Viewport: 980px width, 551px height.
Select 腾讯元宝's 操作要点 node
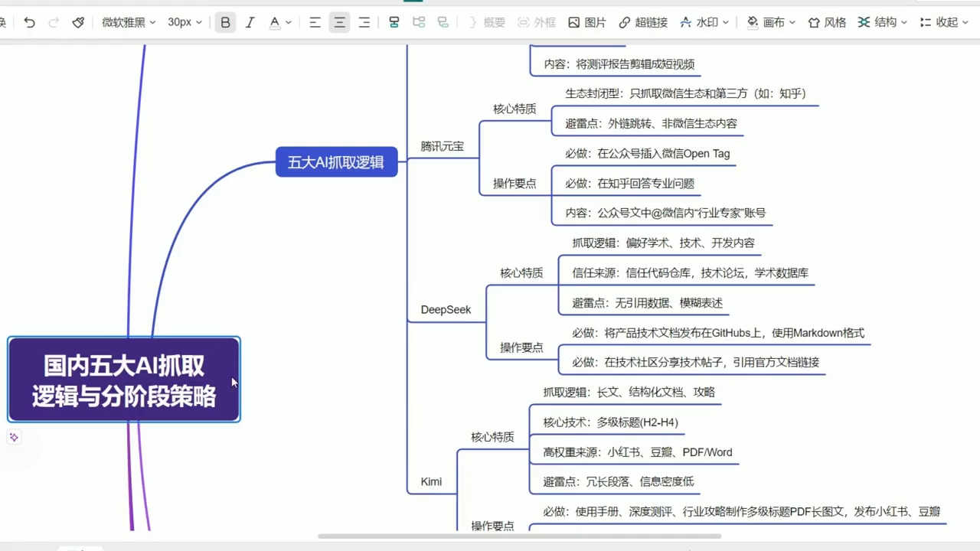514,184
